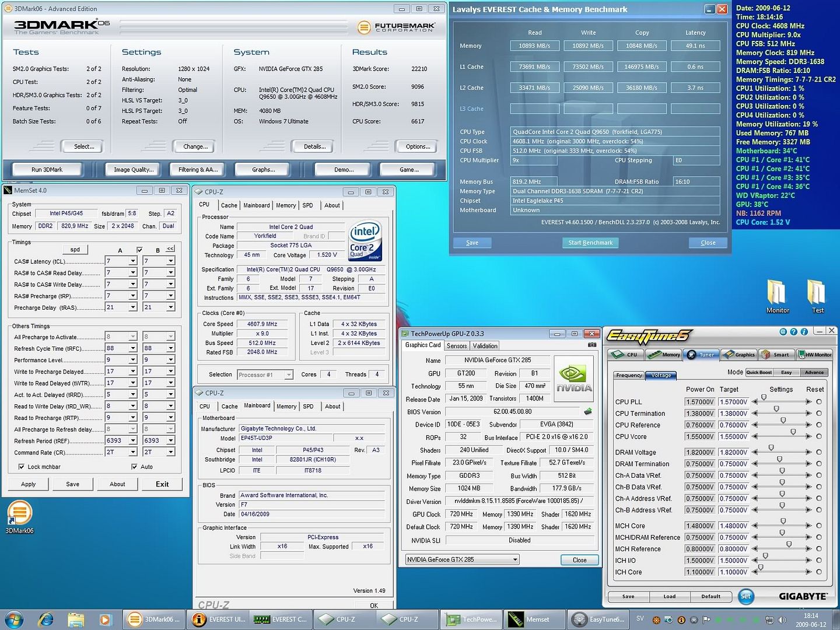
Task: Adjust the MCH Reference slider handle
Action: coord(789,545)
